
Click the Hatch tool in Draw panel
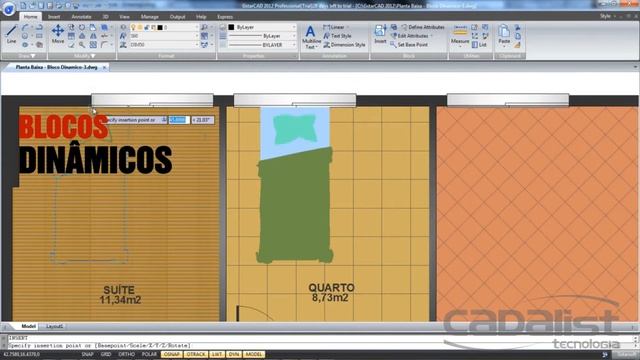pyautogui.click(x=40, y=45)
